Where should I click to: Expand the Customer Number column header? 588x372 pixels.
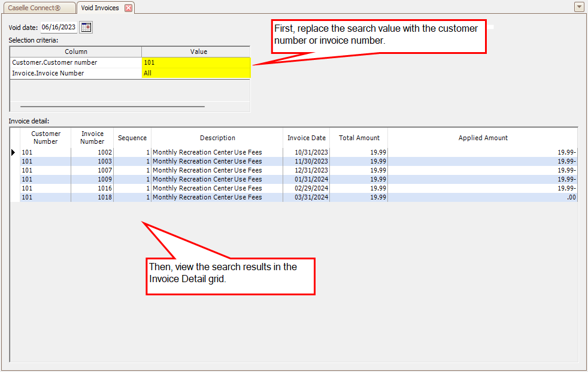coord(45,137)
